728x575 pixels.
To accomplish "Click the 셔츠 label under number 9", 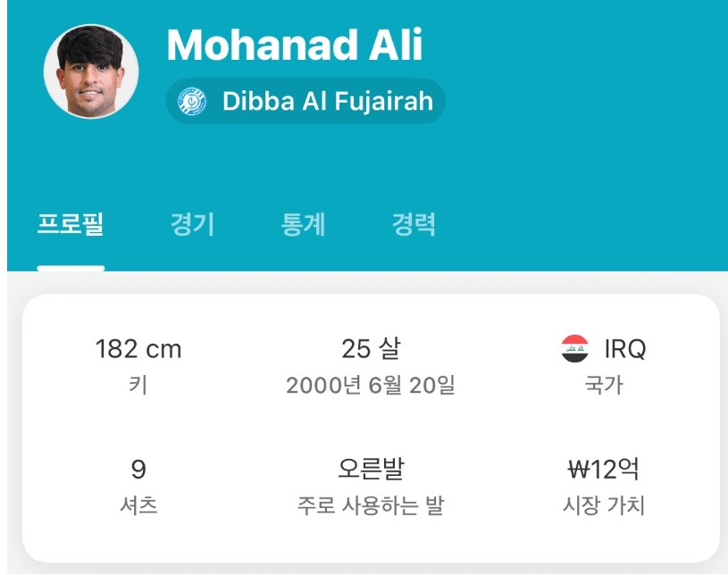I will (x=138, y=505).
